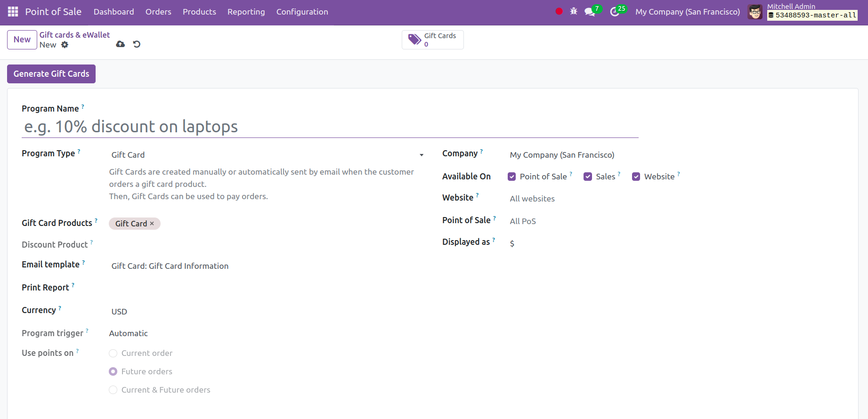Viewport: 868px width, 419px height.
Task: Open the Gift Cards stat button
Action: (x=432, y=40)
